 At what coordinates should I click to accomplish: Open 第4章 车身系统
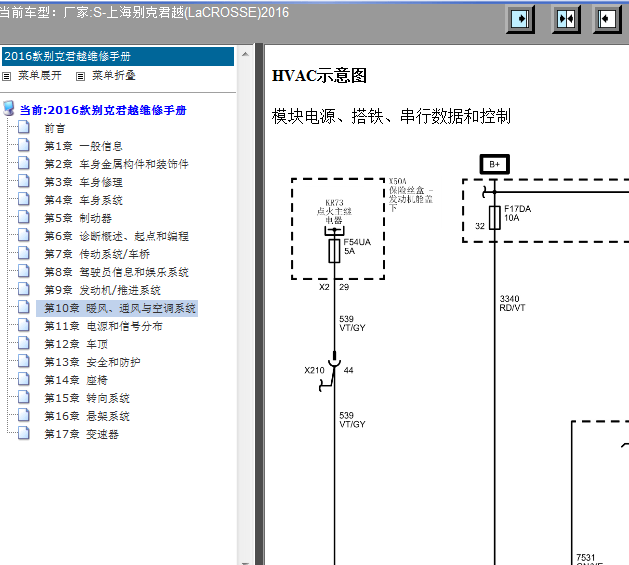click(83, 200)
